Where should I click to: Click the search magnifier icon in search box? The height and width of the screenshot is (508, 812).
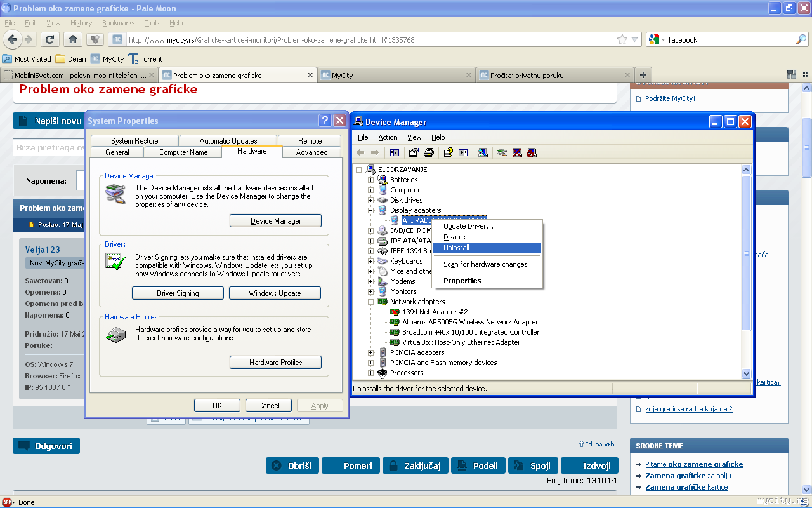801,39
